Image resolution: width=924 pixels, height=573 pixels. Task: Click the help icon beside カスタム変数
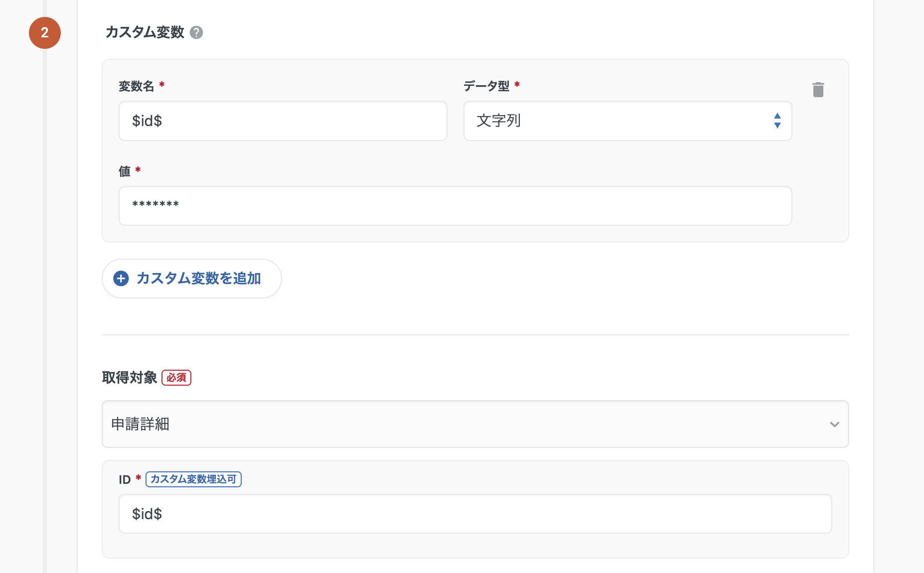click(x=196, y=32)
